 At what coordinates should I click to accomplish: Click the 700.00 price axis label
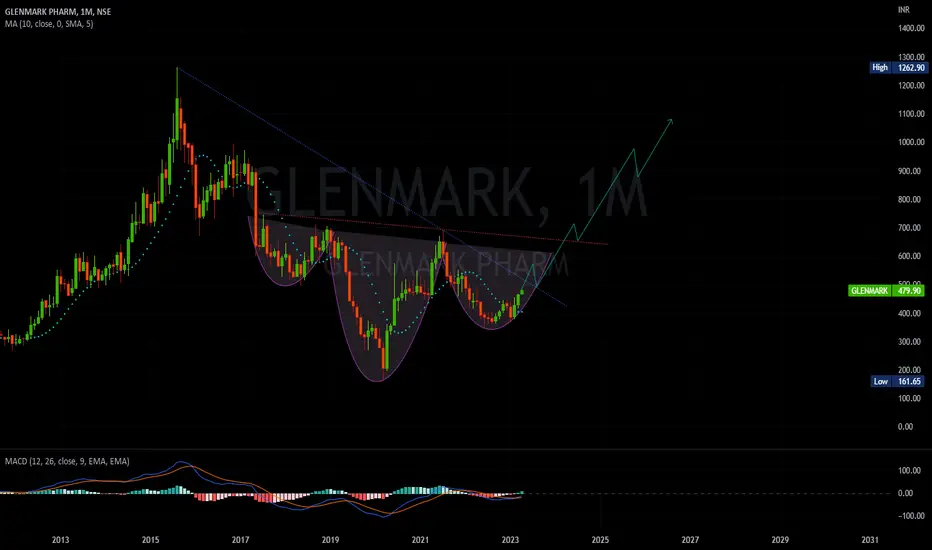click(911, 228)
